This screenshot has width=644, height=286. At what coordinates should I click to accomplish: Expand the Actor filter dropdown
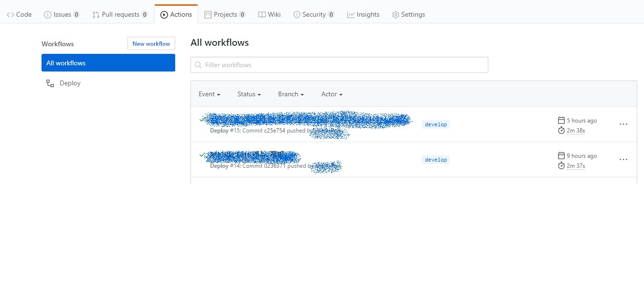point(332,94)
